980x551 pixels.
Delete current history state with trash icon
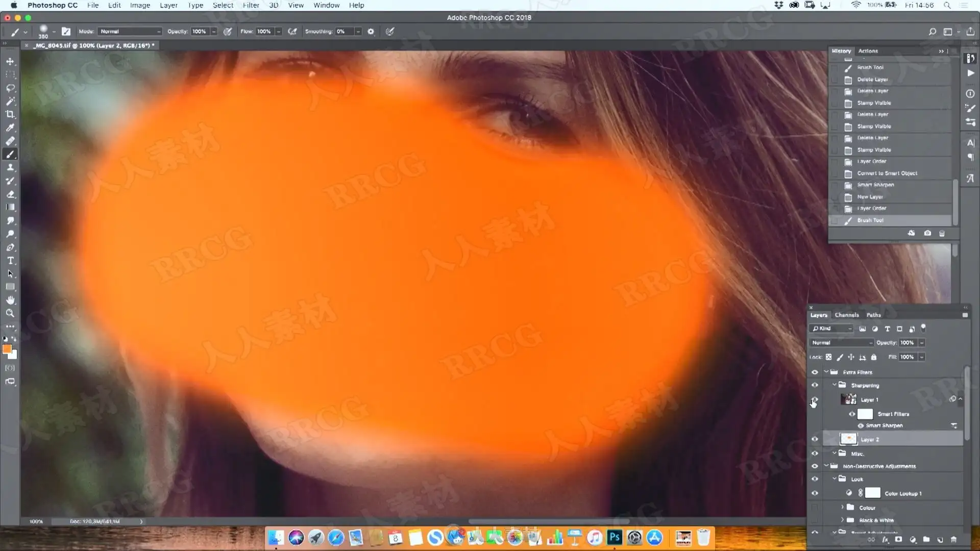pos(942,233)
